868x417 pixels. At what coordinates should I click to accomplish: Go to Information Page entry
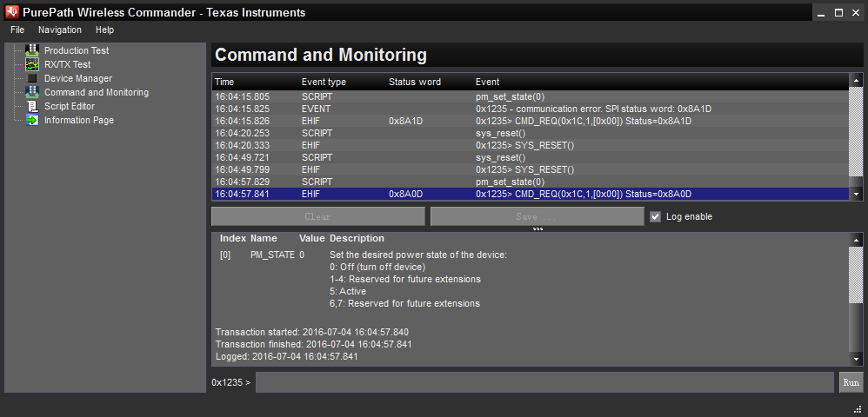click(x=79, y=120)
